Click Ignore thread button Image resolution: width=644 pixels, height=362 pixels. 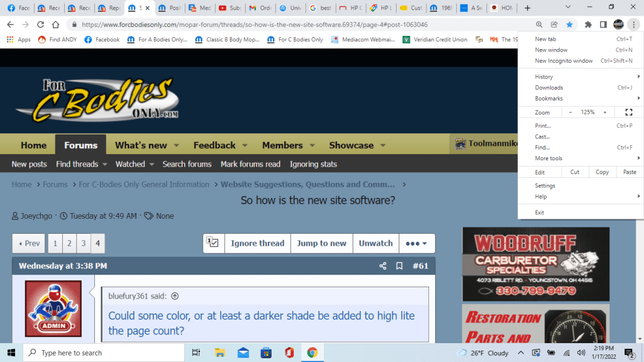pyautogui.click(x=257, y=243)
